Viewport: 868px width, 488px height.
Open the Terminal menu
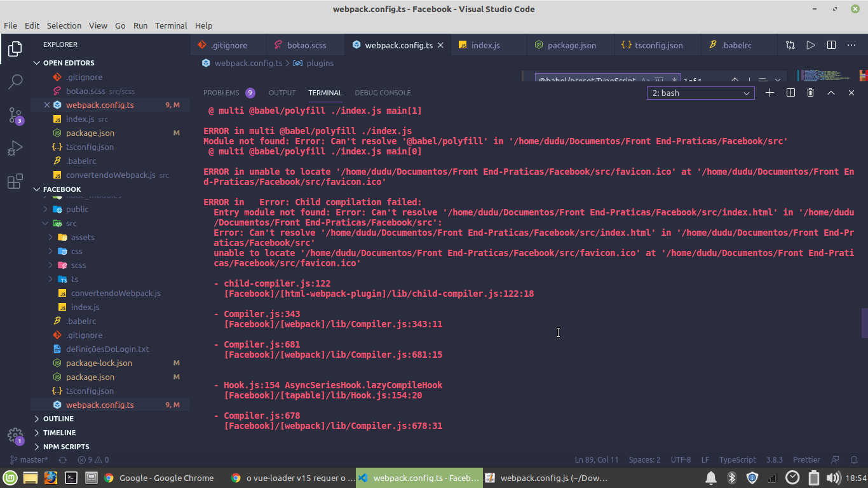[x=171, y=25]
